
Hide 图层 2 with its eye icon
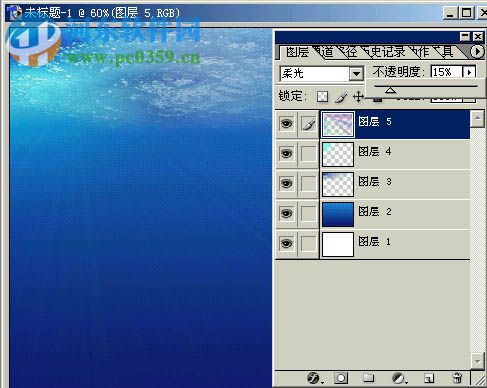click(x=286, y=213)
